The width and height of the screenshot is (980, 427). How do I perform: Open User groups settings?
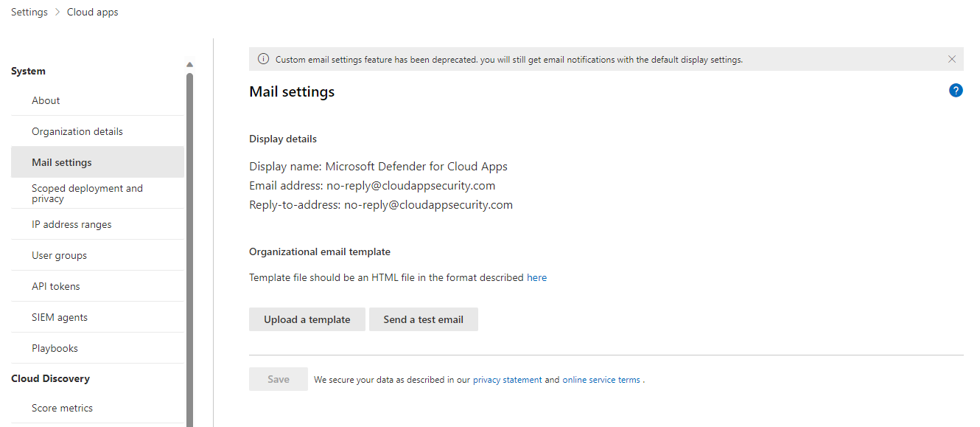coord(60,254)
